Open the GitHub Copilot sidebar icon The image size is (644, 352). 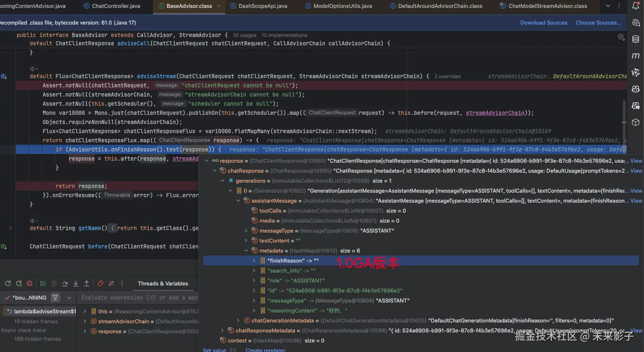tap(636, 89)
